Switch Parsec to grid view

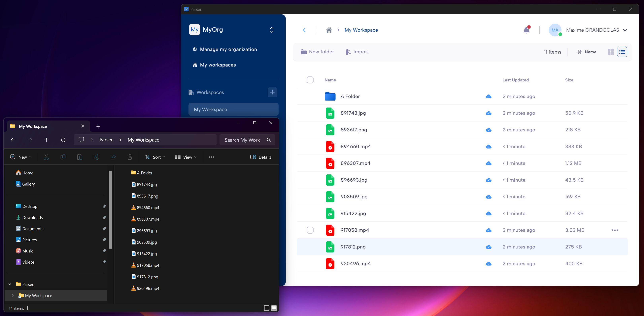coord(611,52)
